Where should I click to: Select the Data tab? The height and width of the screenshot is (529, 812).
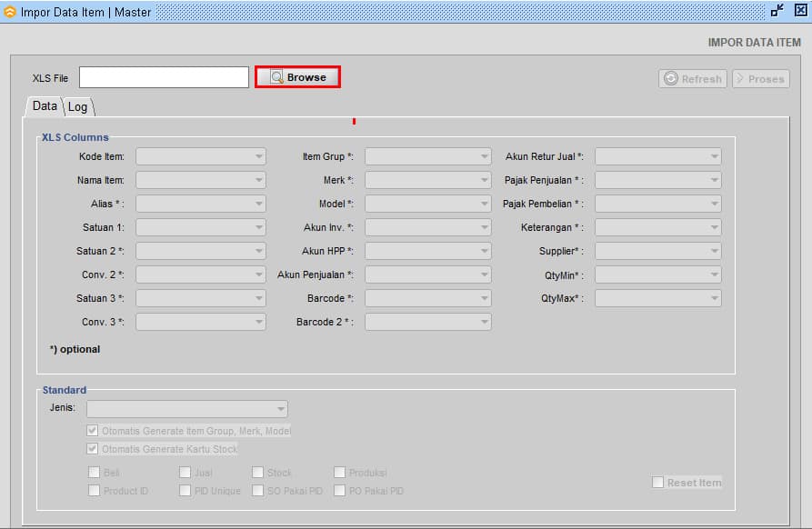[45, 106]
